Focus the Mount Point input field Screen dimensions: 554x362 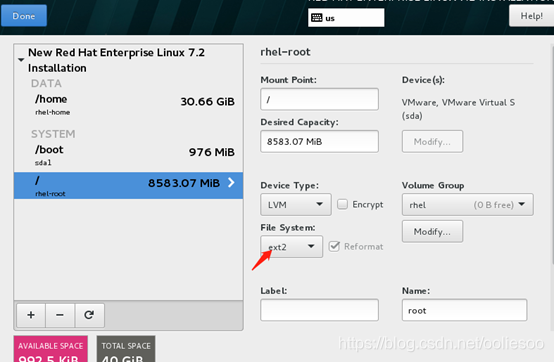(x=319, y=99)
